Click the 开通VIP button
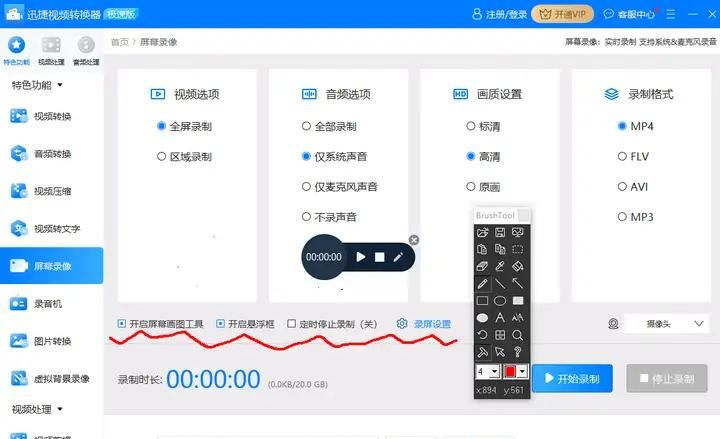720x439 pixels. (562, 14)
